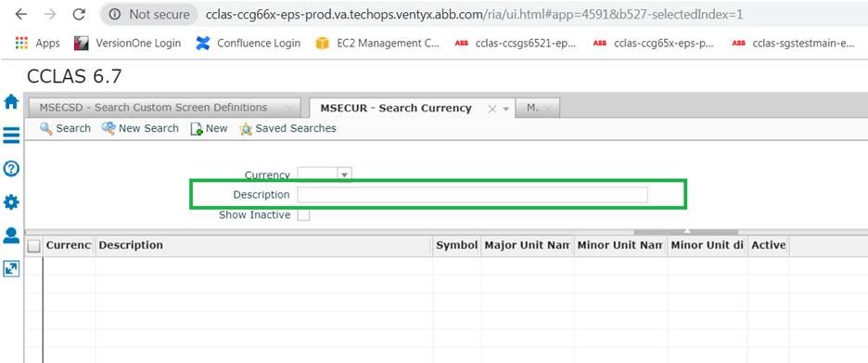Sort by the Minor Unit Name column header

[620, 245]
